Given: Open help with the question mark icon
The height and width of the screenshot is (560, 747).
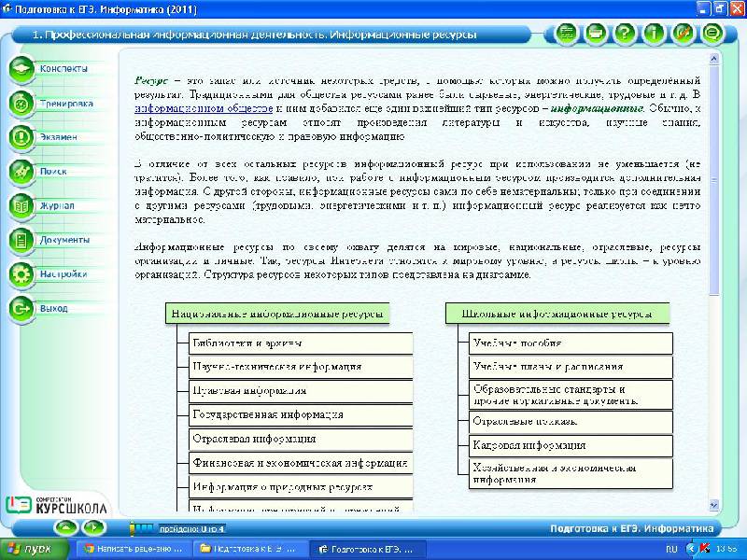Looking at the screenshot, I should (x=625, y=34).
